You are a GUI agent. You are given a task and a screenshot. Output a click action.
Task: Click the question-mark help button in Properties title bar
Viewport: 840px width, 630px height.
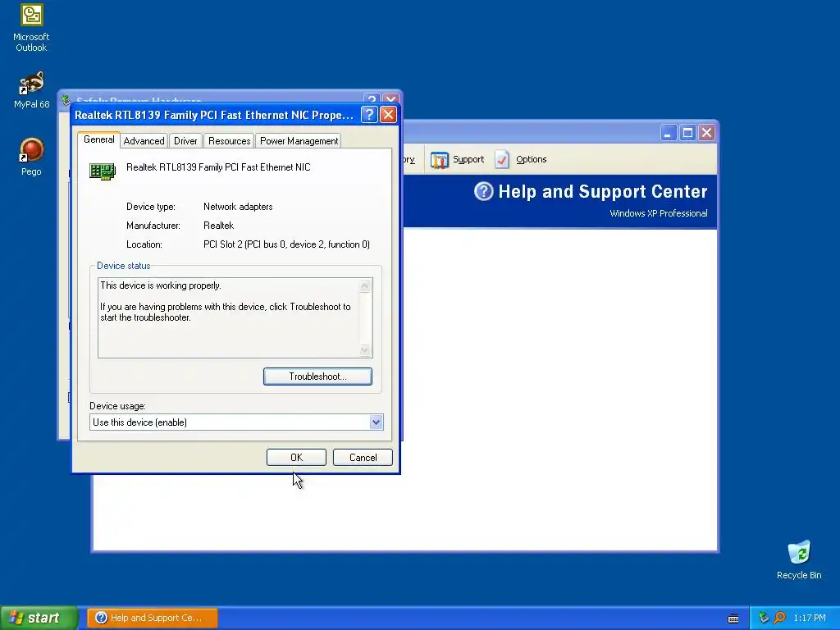[x=369, y=115]
